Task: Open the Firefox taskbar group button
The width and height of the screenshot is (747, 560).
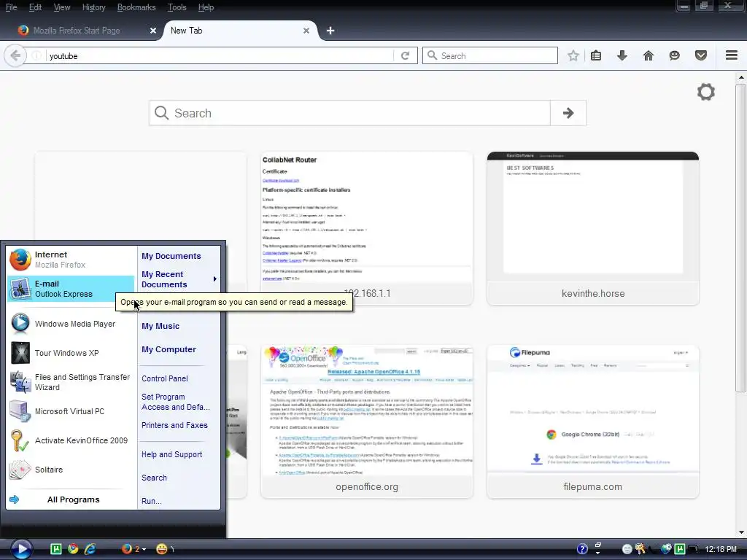Action: pos(133,549)
